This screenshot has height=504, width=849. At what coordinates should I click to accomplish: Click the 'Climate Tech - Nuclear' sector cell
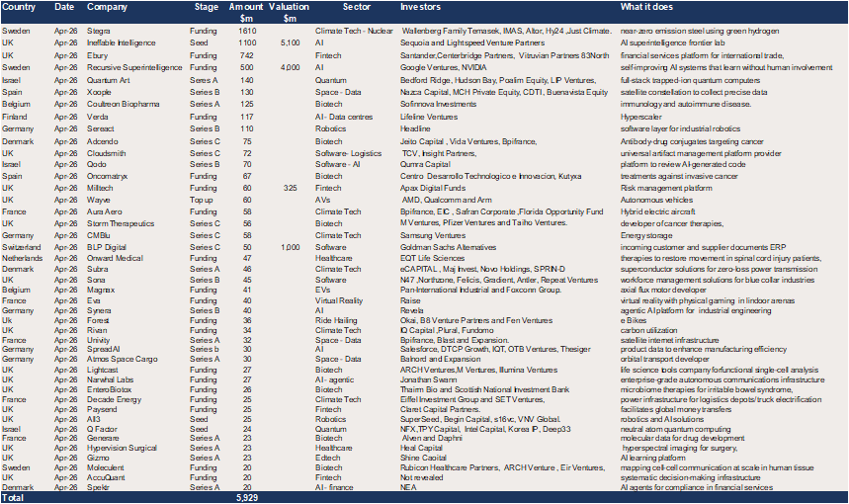354,31
